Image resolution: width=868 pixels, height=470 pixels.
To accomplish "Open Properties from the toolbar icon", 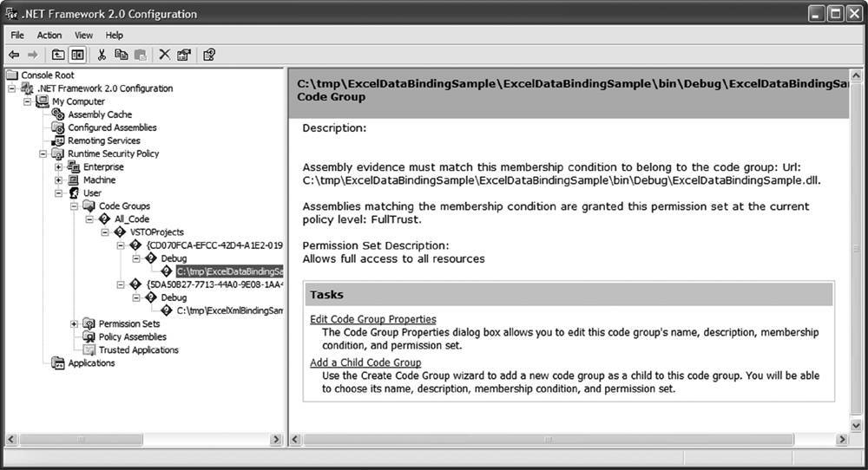I will coord(183,55).
